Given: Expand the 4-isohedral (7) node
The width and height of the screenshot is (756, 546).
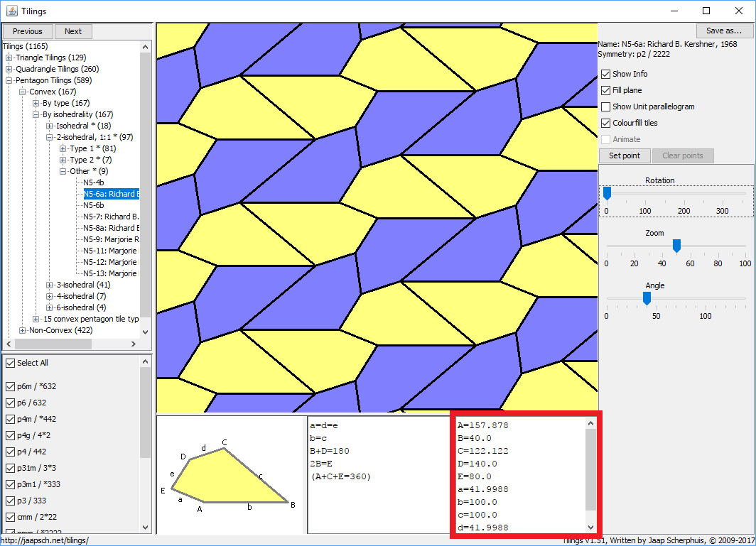Looking at the screenshot, I should (49, 296).
